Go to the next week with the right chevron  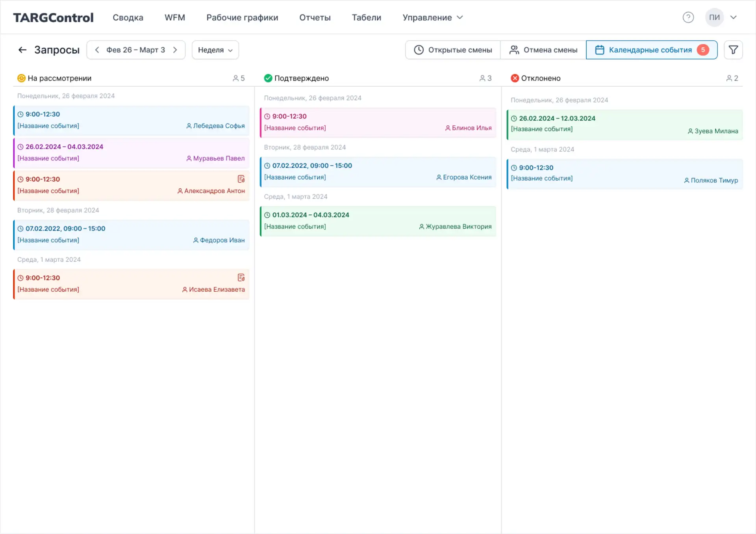coord(175,50)
